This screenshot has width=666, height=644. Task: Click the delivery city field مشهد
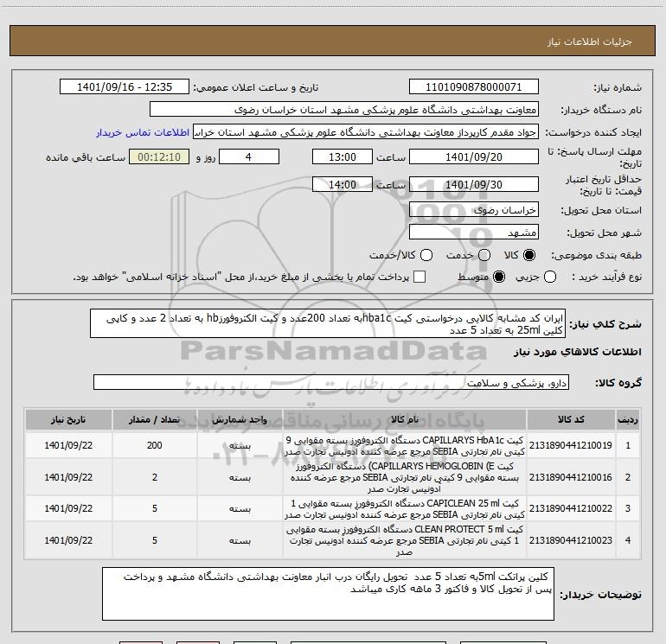click(474, 233)
